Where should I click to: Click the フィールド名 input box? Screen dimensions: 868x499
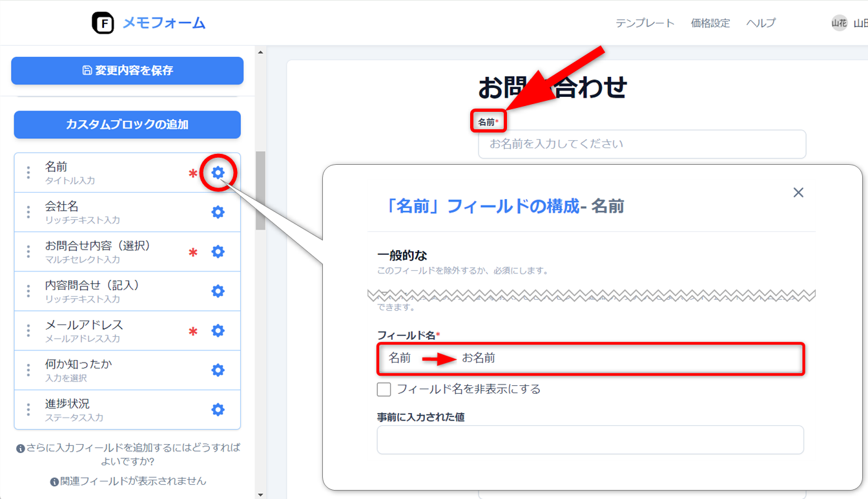(590, 358)
